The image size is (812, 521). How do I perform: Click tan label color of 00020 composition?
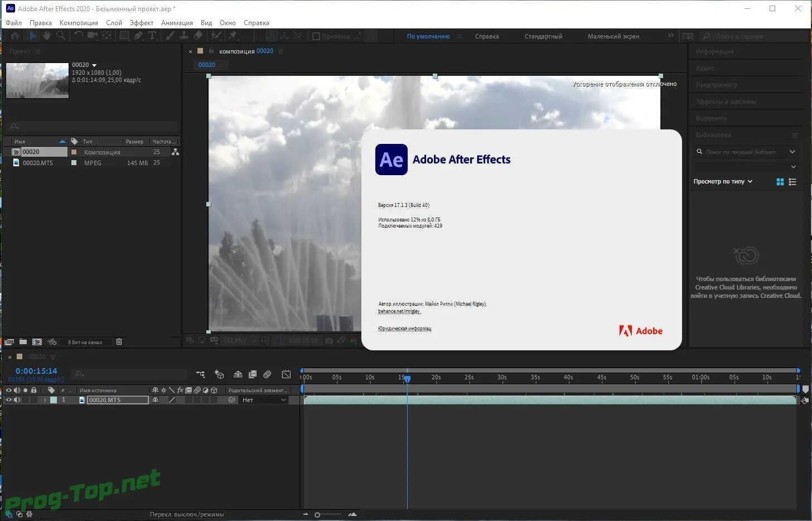[74, 152]
